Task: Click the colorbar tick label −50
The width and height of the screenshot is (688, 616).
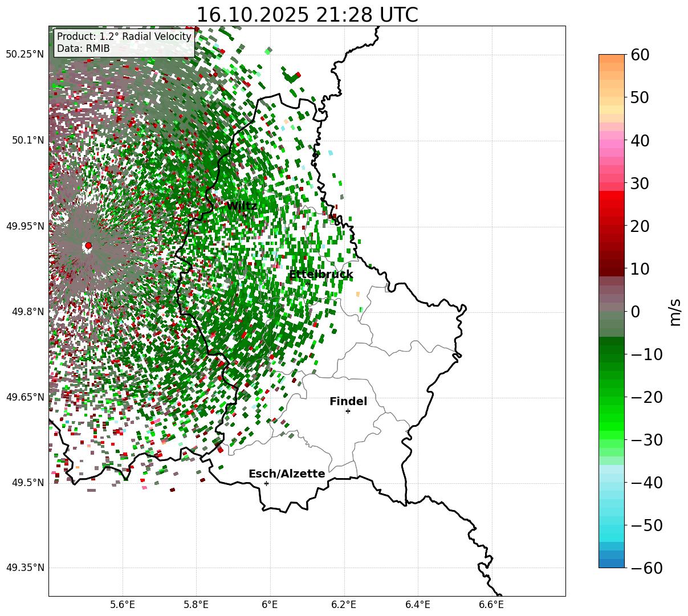Action: pyautogui.click(x=646, y=525)
